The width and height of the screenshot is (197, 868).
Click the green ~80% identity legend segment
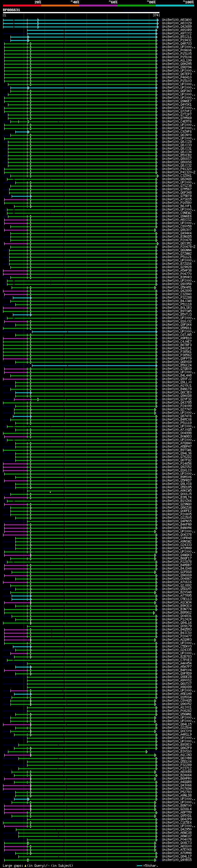137,6
